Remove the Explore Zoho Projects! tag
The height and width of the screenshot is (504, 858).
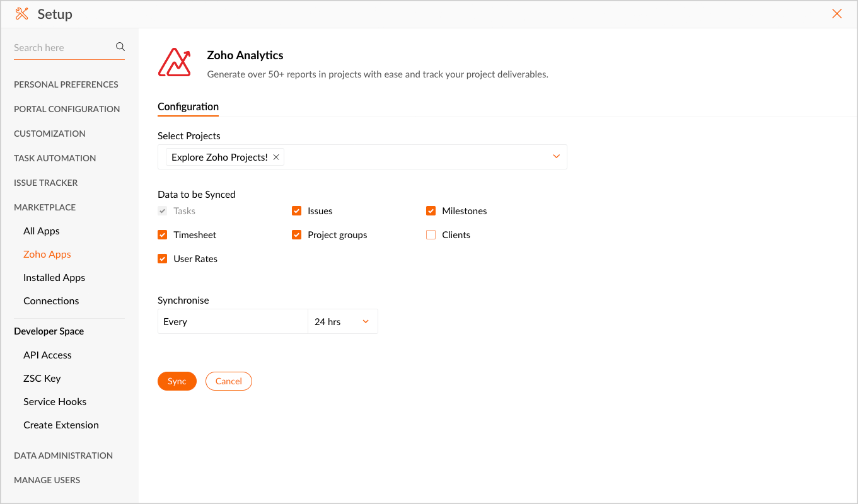(x=276, y=157)
